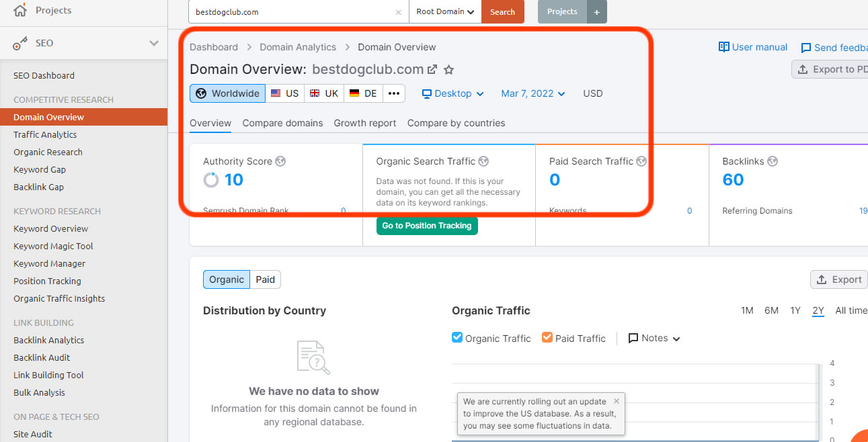The height and width of the screenshot is (442, 868).
Task: Open the Notes dropdown
Action: click(654, 339)
